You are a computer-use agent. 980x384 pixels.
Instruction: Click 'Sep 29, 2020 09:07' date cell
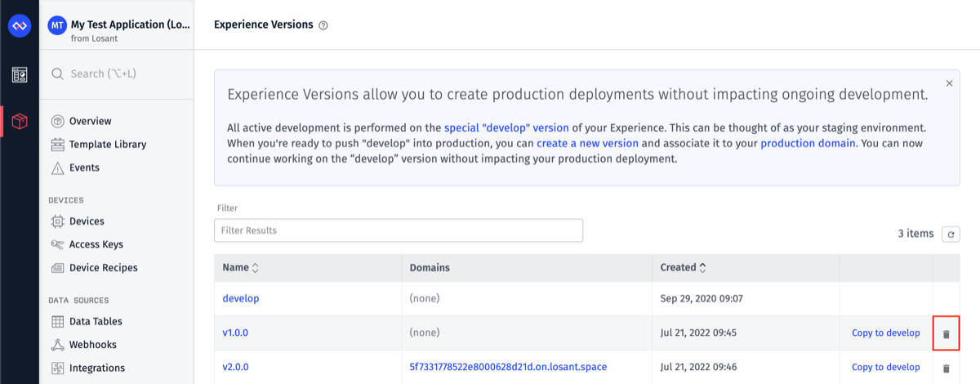pos(700,299)
